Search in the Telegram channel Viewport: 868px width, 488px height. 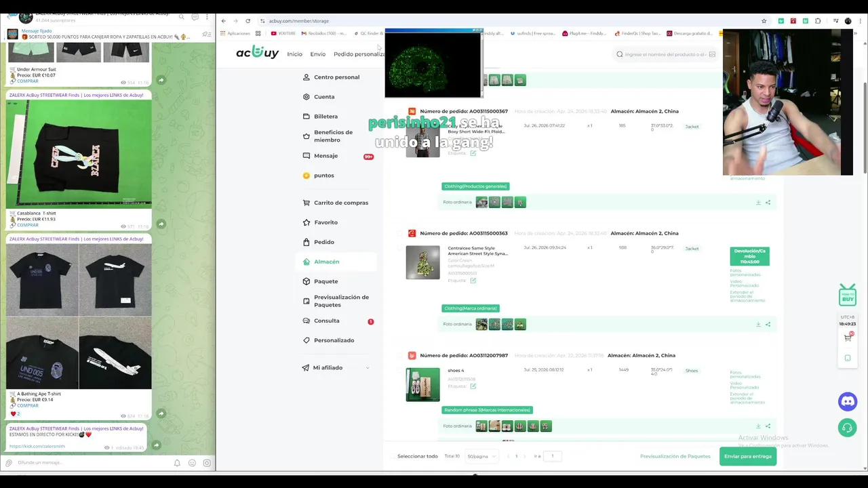point(181,16)
